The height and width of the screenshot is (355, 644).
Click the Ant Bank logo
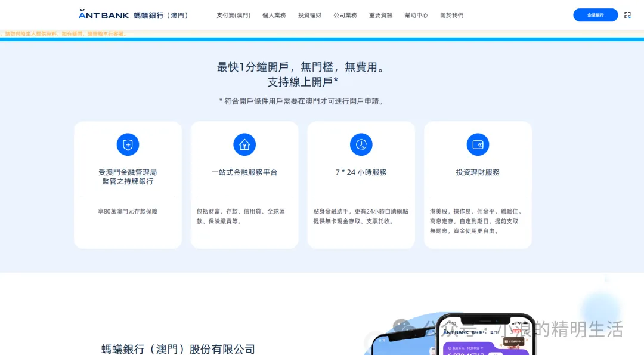pos(134,15)
